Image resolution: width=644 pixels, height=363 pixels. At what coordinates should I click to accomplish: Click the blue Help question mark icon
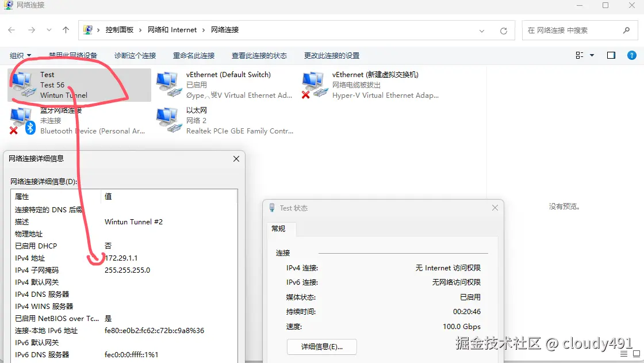tap(631, 55)
